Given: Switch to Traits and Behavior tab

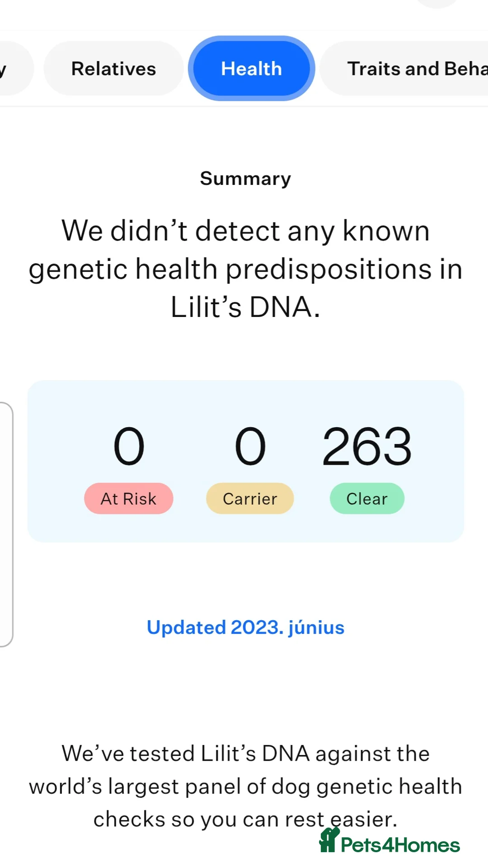Looking at the screenshot, I should point(416,69).
